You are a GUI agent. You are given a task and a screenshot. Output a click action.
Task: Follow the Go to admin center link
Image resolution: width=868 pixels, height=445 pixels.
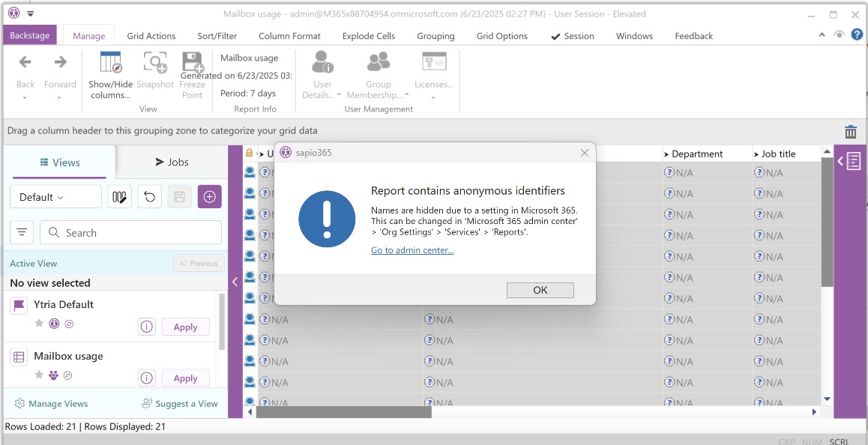412,250
